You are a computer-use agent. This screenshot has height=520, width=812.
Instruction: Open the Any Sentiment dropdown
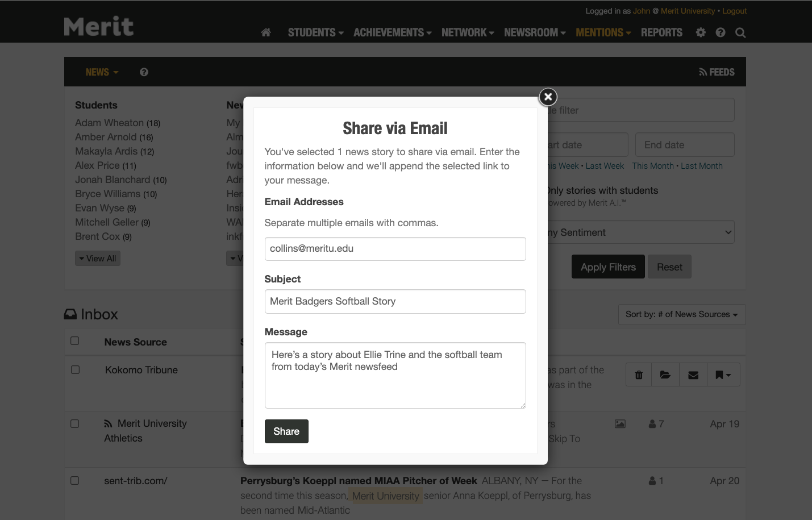click(639, 232)
